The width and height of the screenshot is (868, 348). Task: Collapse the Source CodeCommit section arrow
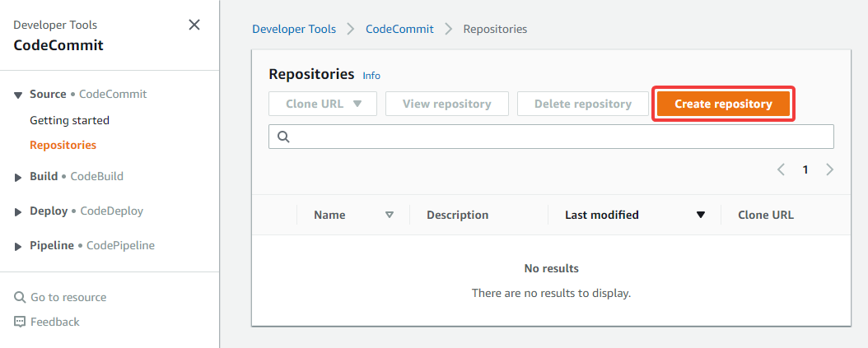[x=18, y=95]
